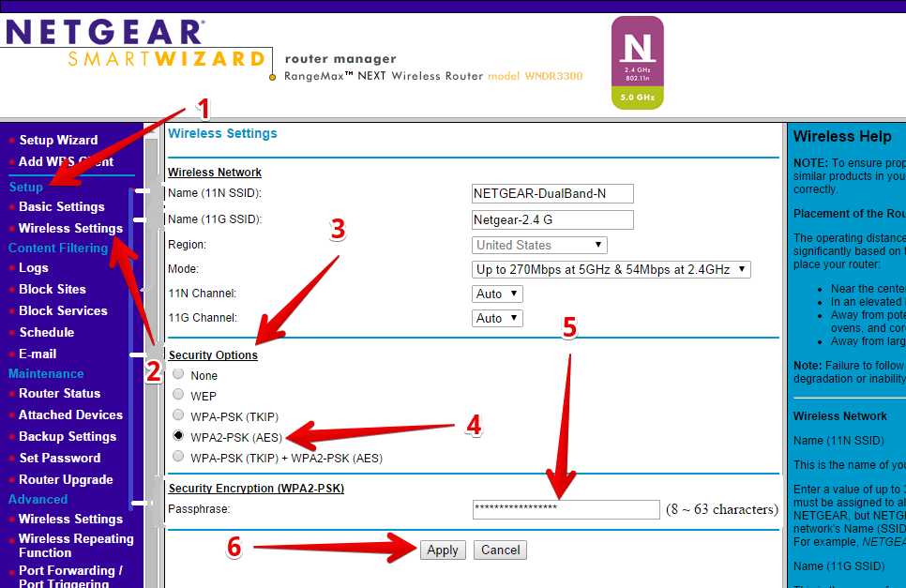Click the Security Options heading
The height and width of the screenshot is (588, 906).
click(x=213, y=355)
